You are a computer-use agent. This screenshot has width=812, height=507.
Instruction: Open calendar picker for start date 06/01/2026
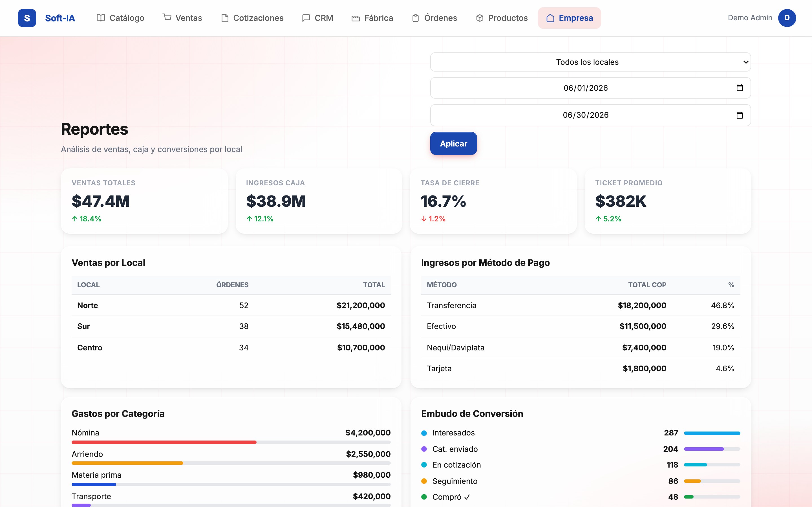pos(740,88)
